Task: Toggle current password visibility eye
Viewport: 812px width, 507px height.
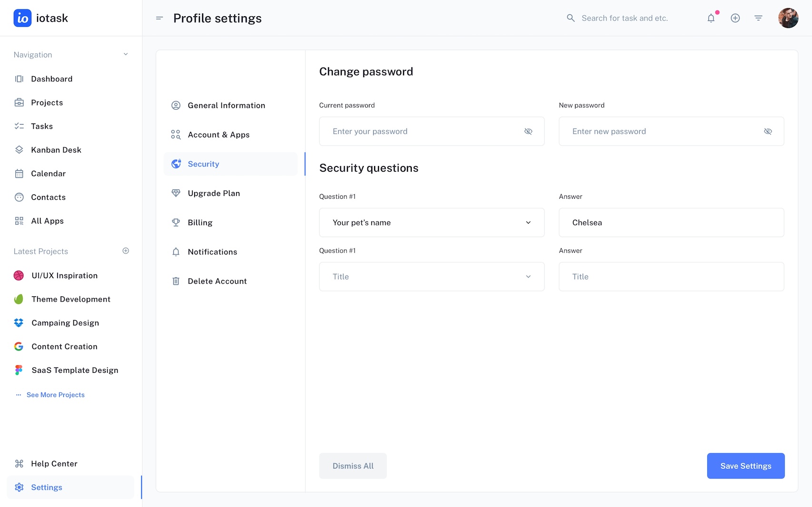Action: point(528,131)
